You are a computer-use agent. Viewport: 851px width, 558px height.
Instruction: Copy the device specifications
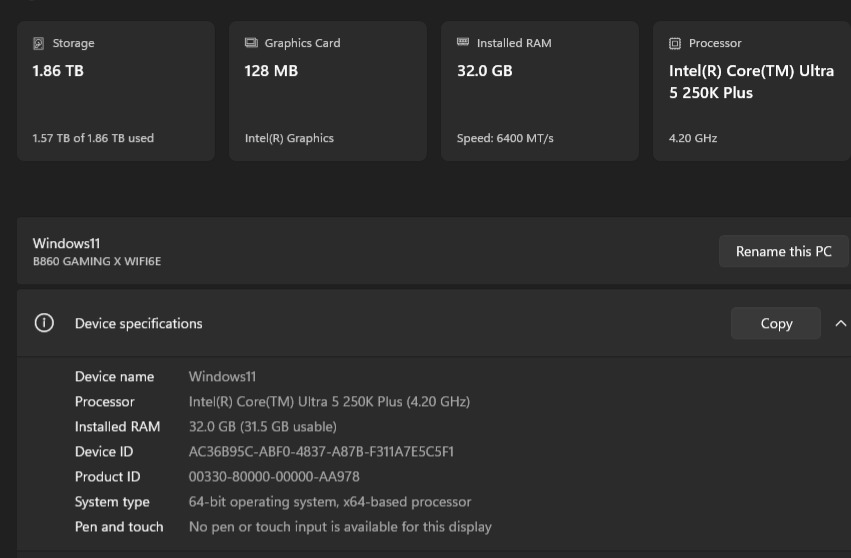(776, 324)
